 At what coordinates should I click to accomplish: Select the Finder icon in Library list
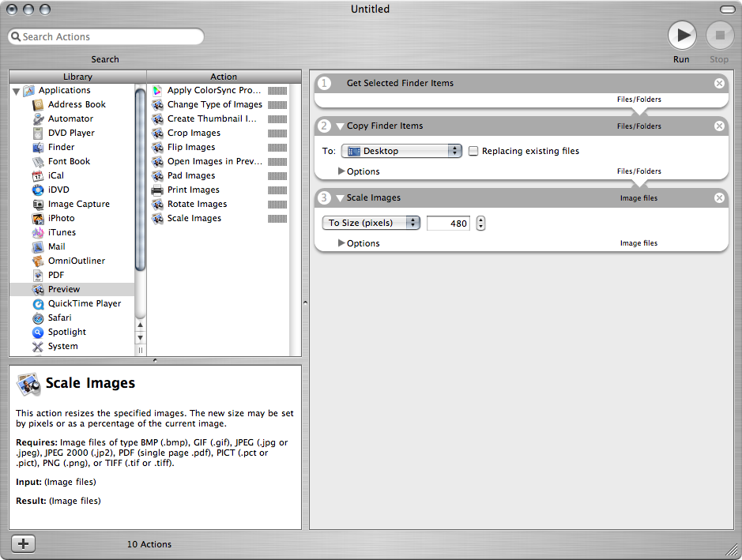coord(38,147)
